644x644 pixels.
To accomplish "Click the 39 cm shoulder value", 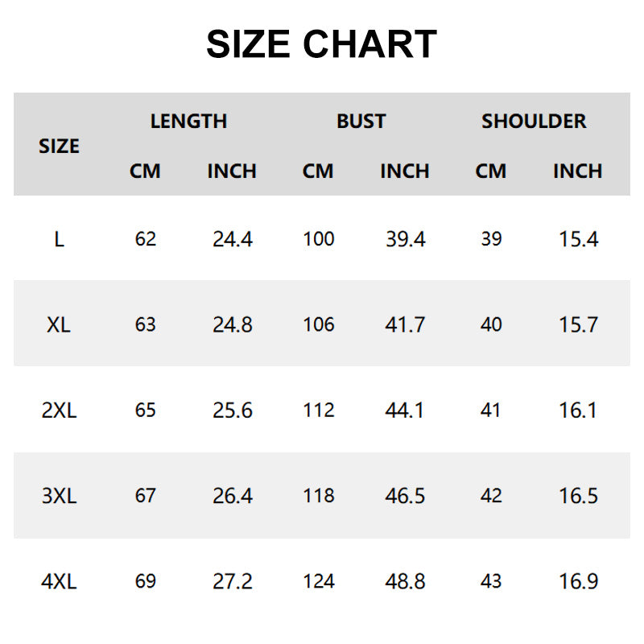I will (x=491, y=239).
